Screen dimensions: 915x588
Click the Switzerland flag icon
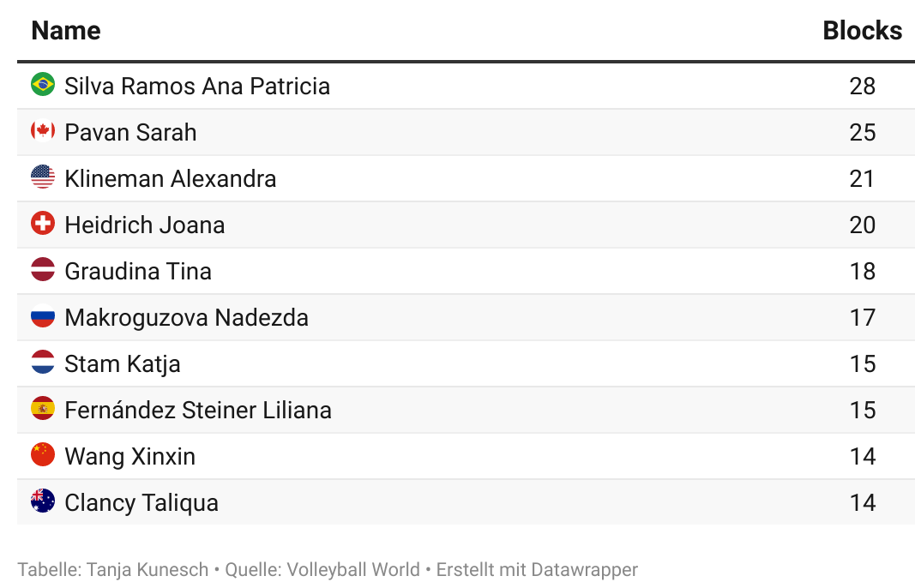[x=43, y=223]
